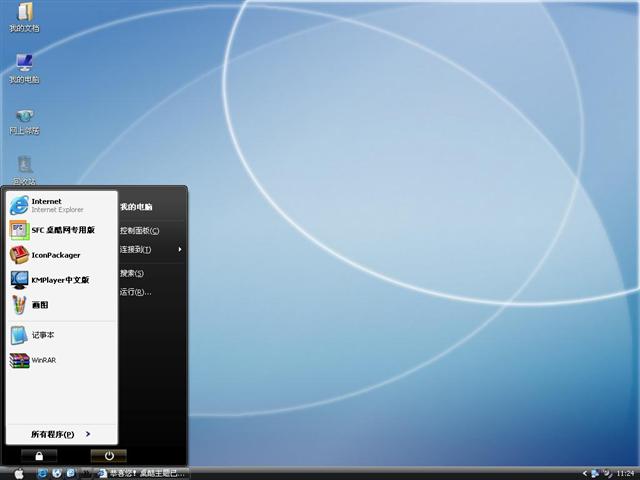Open 记事本 notepad entry
The height and width of the screenshot is (480, 640).
pyautogui.click(x=62, y=335)
